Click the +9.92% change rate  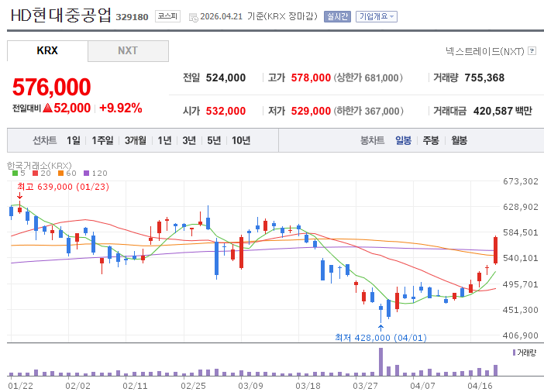point(121,108)
